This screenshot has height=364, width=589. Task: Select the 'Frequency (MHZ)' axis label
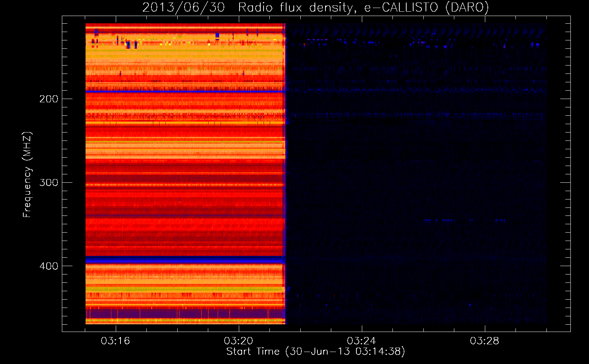pos(27,175)
